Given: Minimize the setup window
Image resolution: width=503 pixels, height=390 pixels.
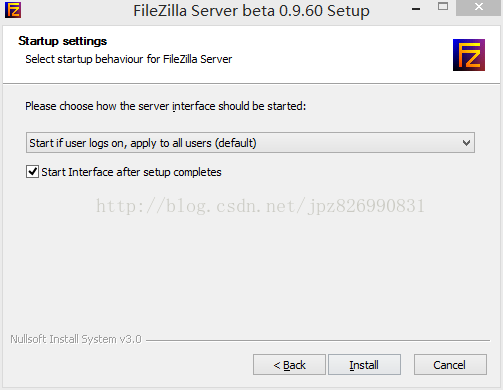Looking at the screenshot, I should click(x=416, y=8).
